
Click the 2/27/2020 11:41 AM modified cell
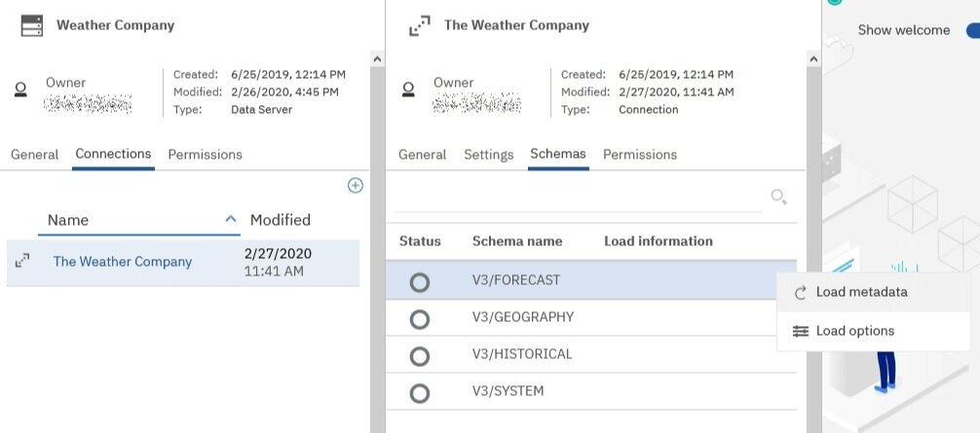[278, 263]
